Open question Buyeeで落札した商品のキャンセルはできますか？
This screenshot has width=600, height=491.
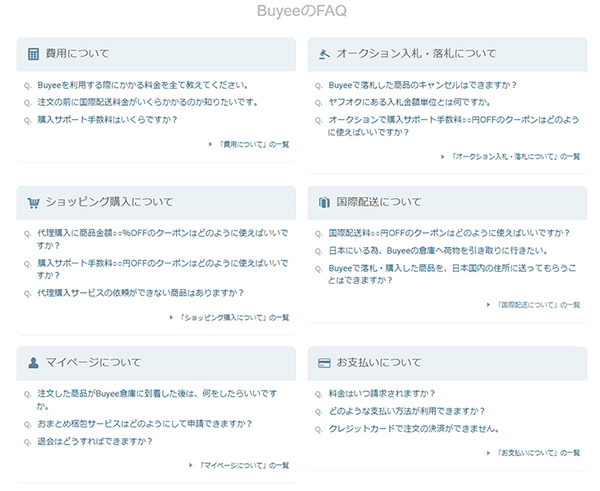pos(423,85)
